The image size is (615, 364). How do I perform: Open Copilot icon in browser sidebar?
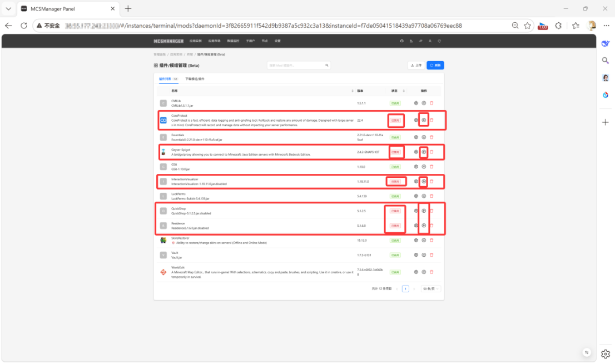(606, 43)
